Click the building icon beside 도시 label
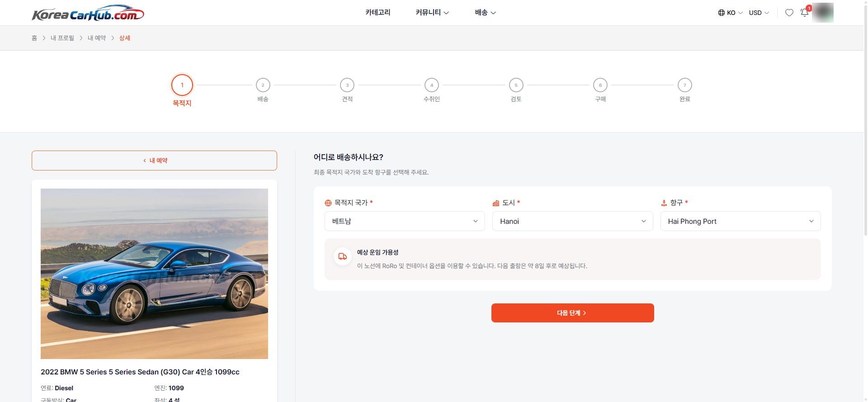Screen dimensions: 868x402 (x=496, y=203)
